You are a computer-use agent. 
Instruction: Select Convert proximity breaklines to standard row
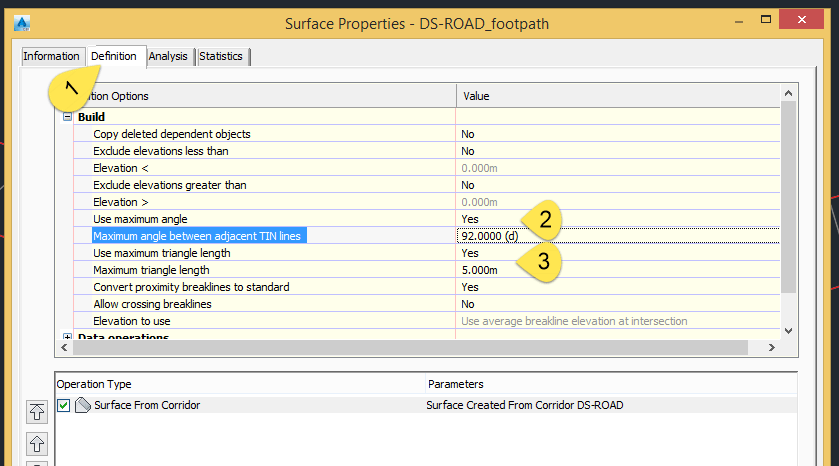[x=191, y=287]
